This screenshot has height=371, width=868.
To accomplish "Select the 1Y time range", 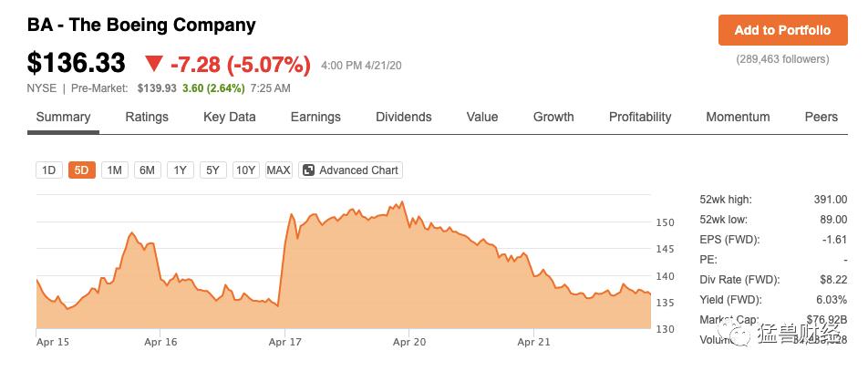I will [x=180, y=170].
